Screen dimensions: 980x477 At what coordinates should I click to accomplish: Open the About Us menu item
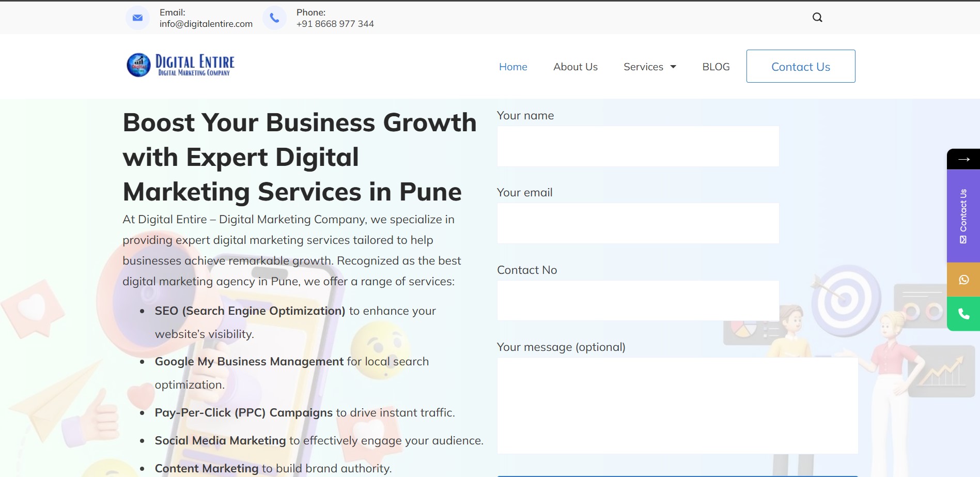tap(575, 67)
